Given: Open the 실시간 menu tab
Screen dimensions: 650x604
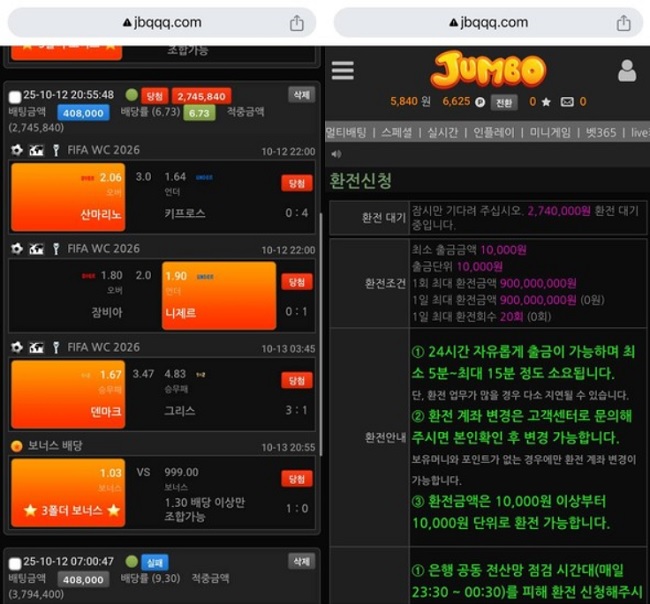Looking at the screenshot, I should tap(442, 133).
